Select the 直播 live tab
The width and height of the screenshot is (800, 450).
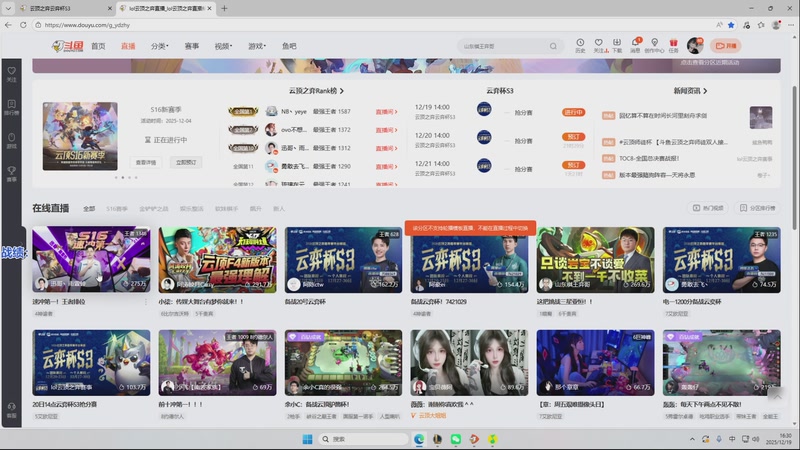pos(128,46)
